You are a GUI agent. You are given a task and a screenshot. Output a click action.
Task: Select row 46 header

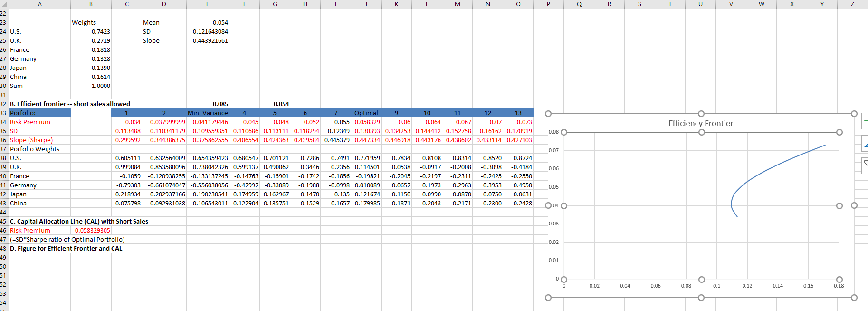click(x=4, y=230)
